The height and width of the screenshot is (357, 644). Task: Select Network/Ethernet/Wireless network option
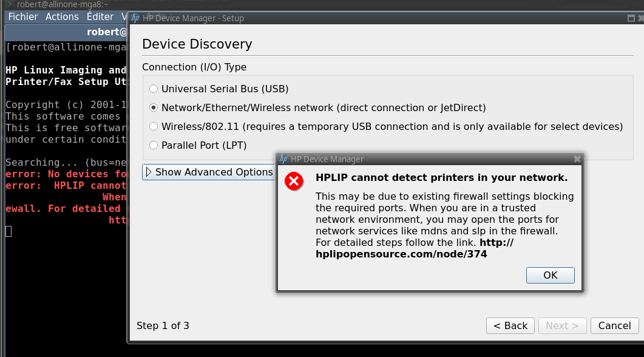154,107
